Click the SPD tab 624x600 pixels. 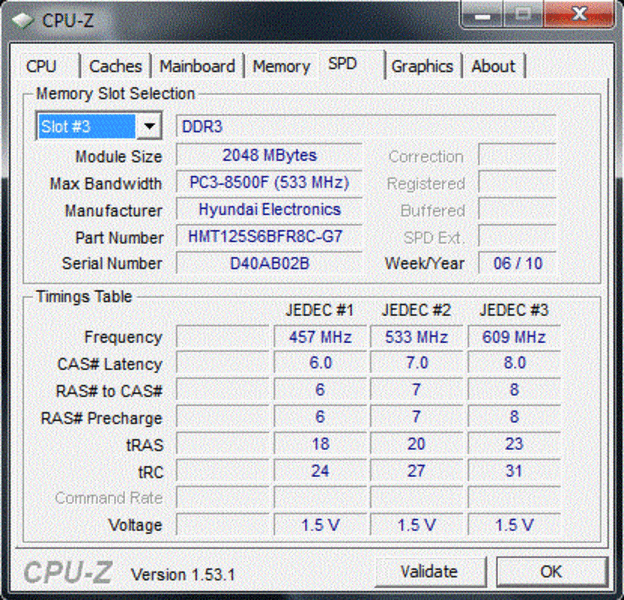tap(352, 64)
